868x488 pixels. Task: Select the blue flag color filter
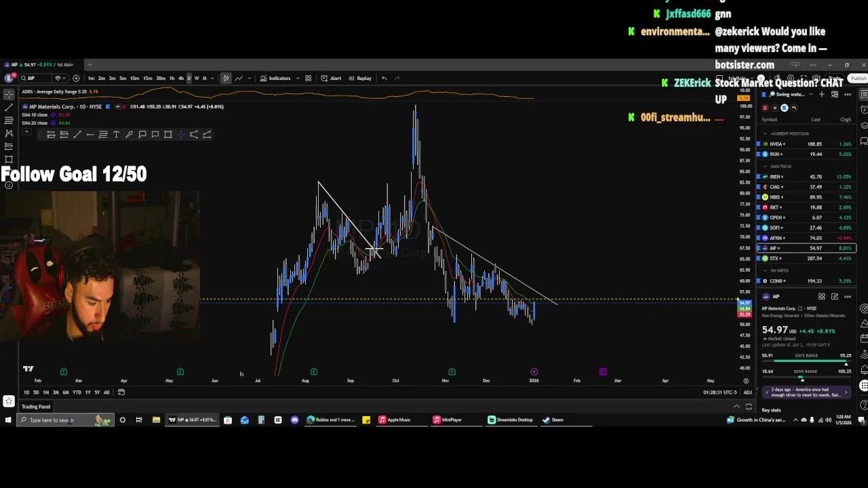[785, 108]
